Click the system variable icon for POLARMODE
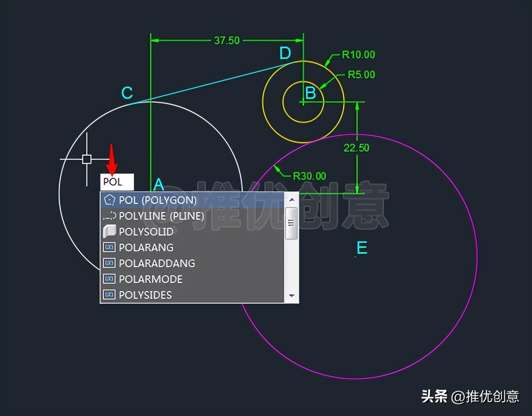This screenshot has width=532, height=416. coord(109,279)
